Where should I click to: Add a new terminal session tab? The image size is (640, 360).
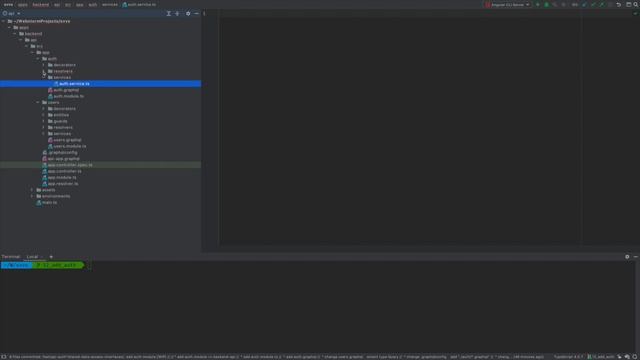point(51,257)
